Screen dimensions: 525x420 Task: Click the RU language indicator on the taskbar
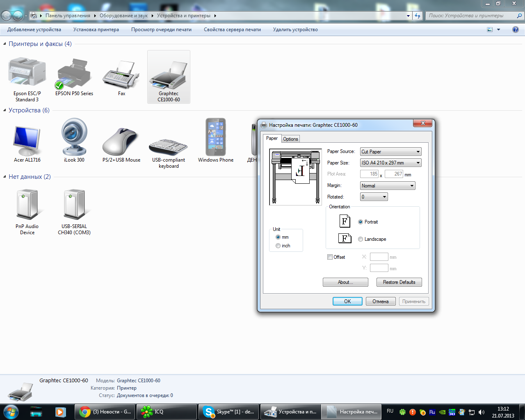[390, 411]
